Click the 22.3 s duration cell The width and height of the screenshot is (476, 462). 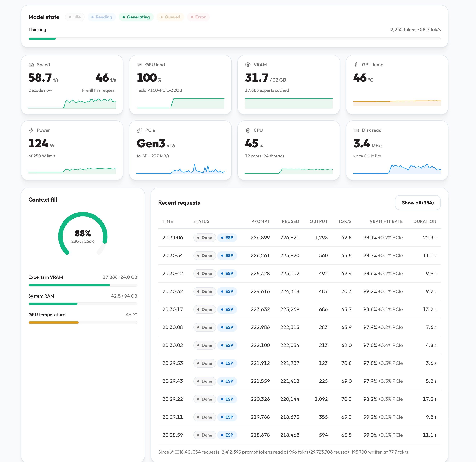click(430, 238)
